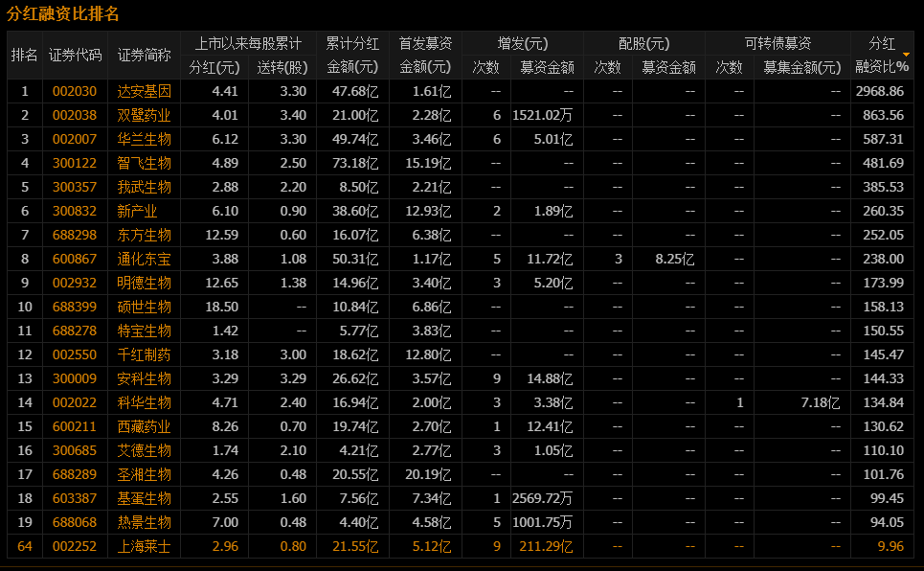924x571 pixels.
Task: Open stock 我武生物
Action: pos(144,187)
